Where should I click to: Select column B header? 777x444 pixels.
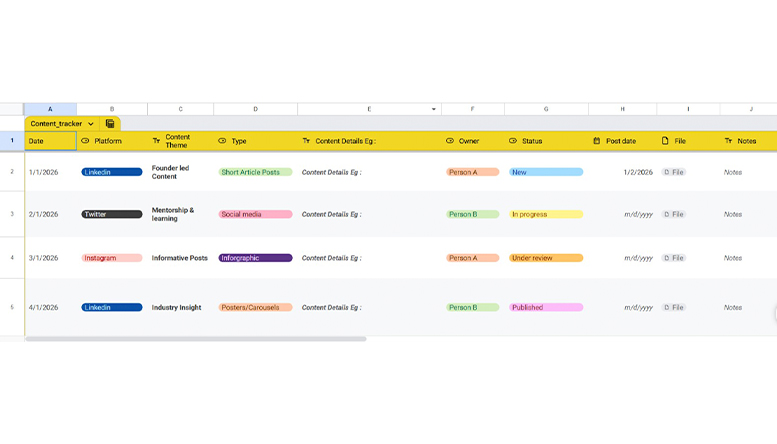112,109
